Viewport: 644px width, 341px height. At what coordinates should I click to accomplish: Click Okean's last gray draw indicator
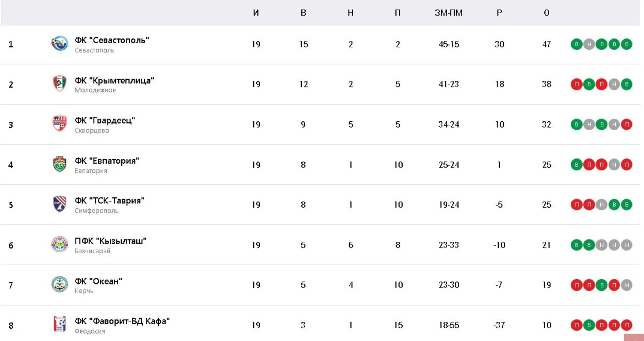(x=626, y=285)
